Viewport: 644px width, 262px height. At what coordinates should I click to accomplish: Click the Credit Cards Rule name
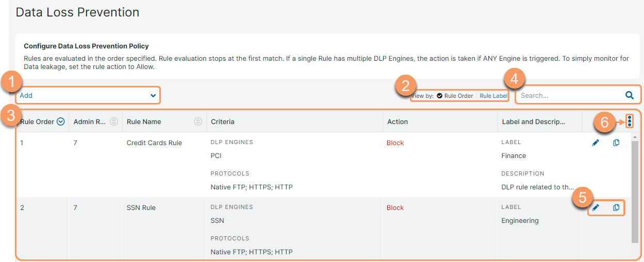click(x=154, y=143)
